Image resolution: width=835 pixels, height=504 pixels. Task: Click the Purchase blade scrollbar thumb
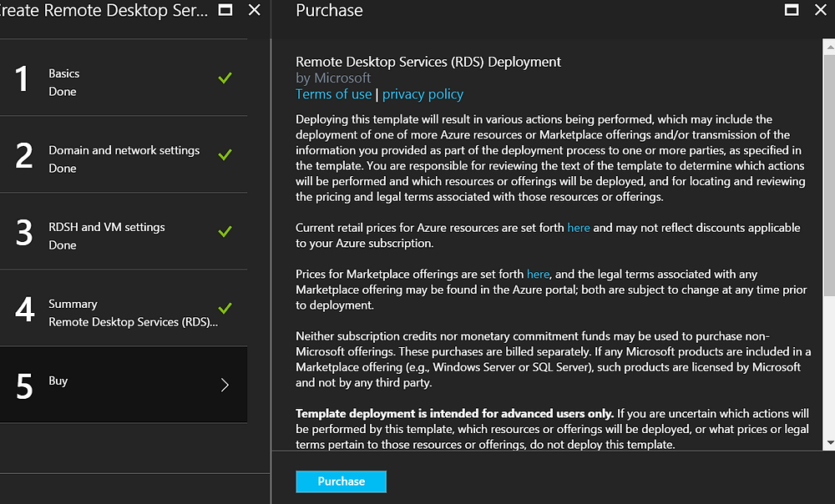(829, 175)
